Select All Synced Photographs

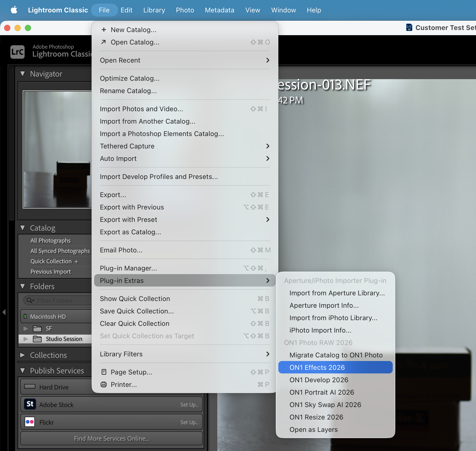60,251
